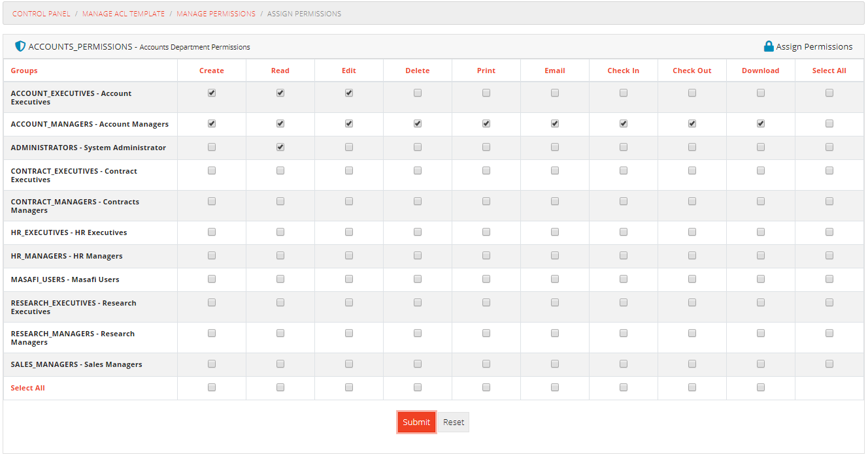Uncheck Read for ADMINISTRATORS

coord(280,148)
